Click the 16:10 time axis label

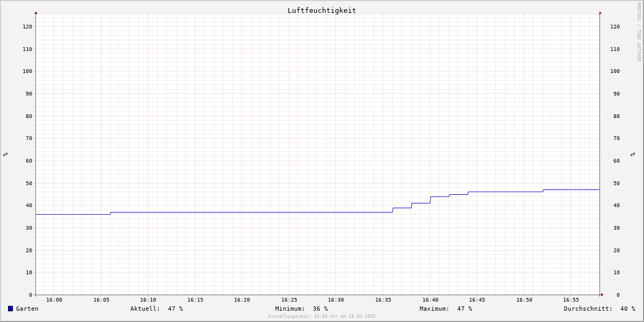point(148,300)
